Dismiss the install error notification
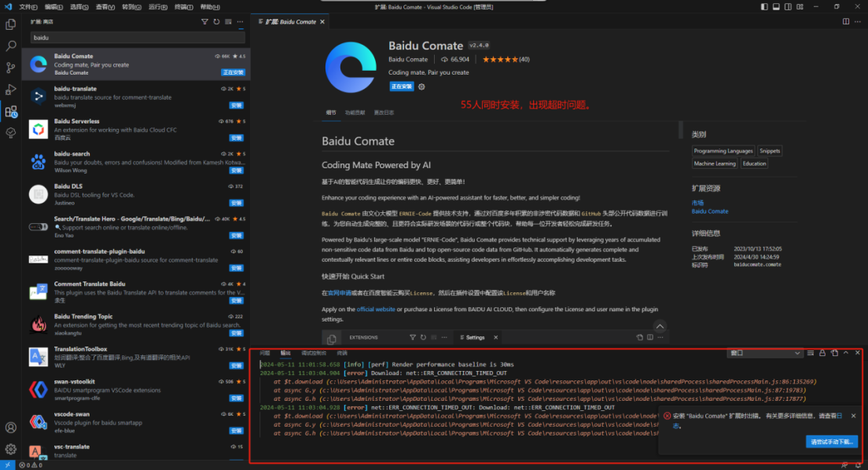868x470 pixels. [x=853, y=416]
